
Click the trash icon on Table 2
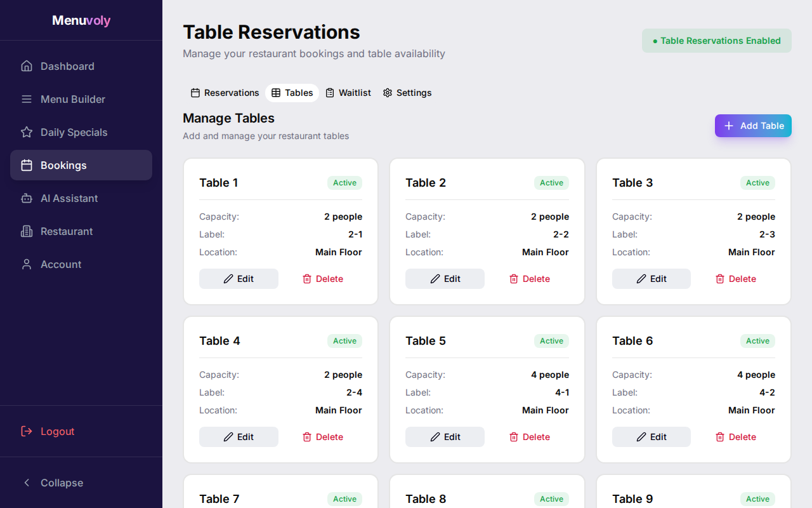click(514, 279)
